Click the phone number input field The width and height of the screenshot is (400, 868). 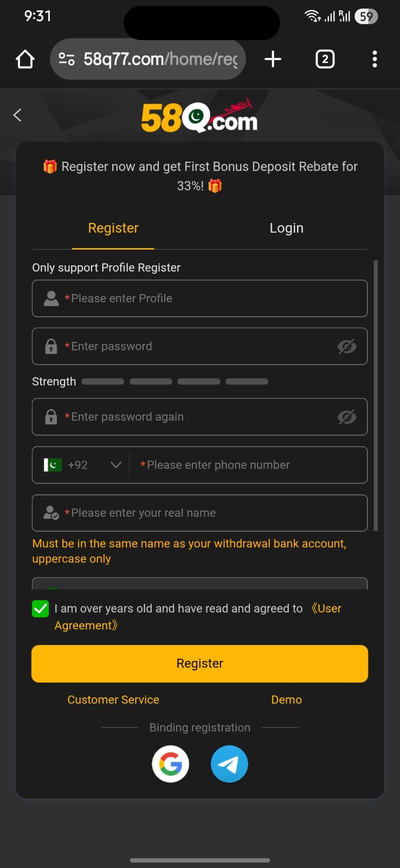click(x=249, y=465)
